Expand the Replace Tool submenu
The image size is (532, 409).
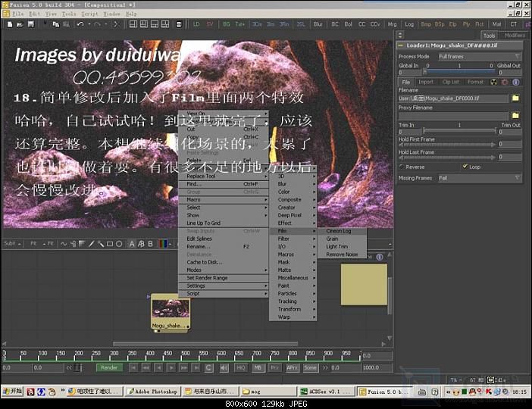click(x=224, y=176)
